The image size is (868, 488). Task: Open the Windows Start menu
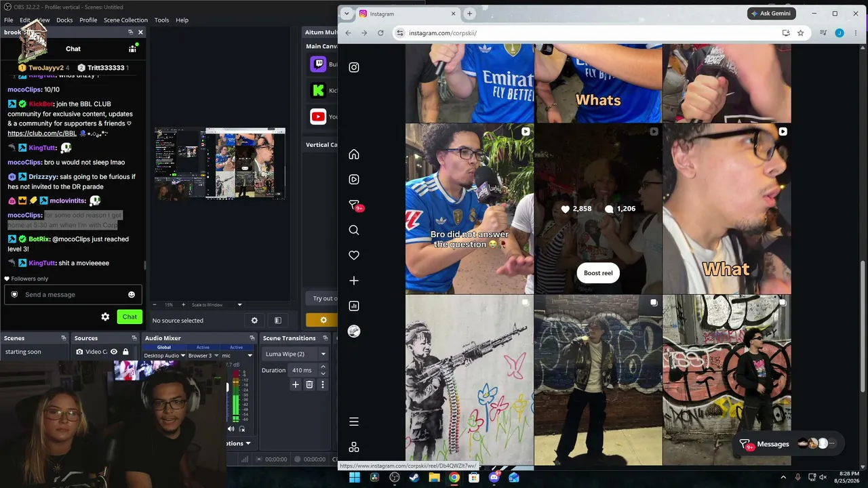[354, 477]
